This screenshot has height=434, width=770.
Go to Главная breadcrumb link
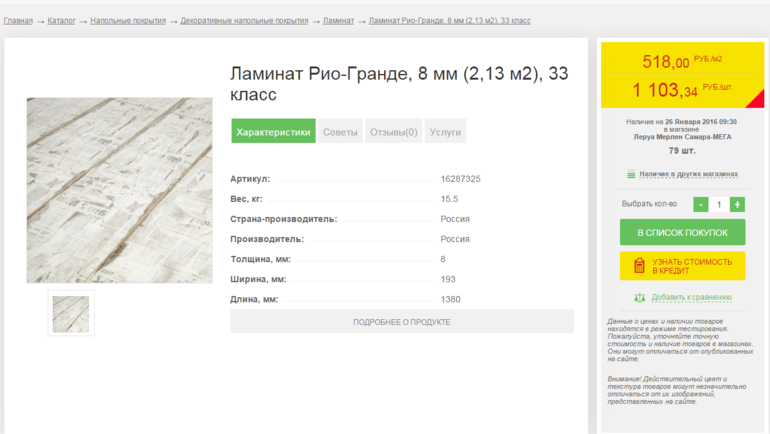18,21
